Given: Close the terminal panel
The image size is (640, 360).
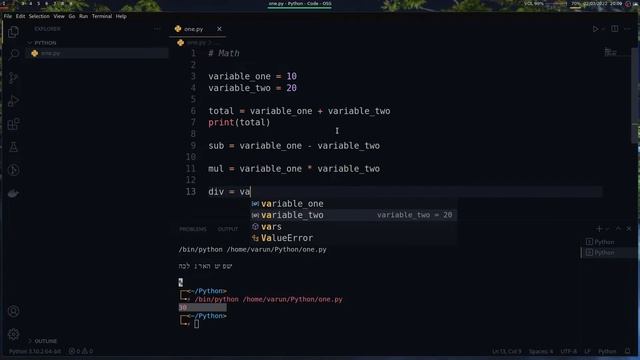Looking at the screenshot, I should tap(629, 229).
